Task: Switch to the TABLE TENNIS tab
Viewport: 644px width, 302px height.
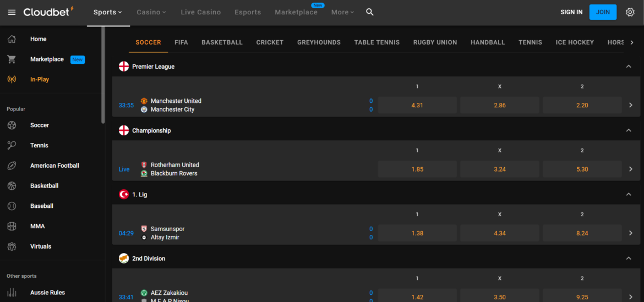Action: click(377, 42)
